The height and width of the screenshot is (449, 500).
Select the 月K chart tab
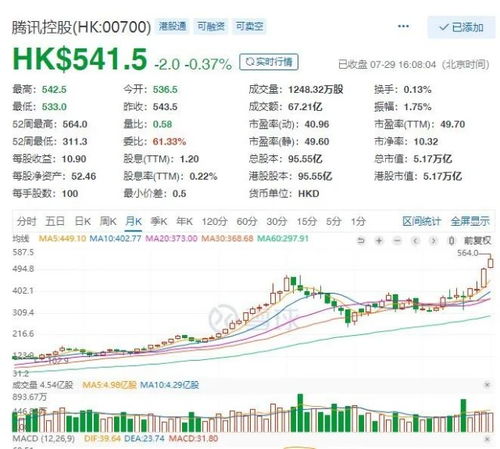(x=134, y=221)
